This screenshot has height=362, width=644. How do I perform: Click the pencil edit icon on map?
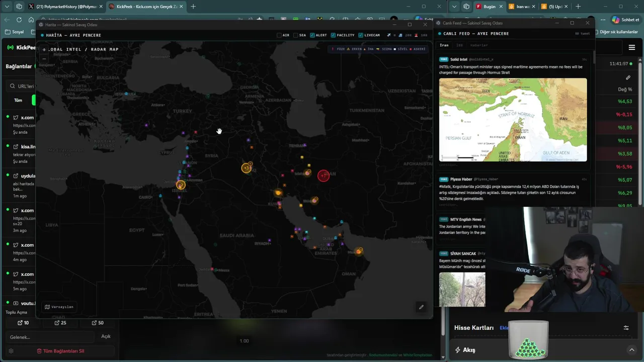(421, 307)
